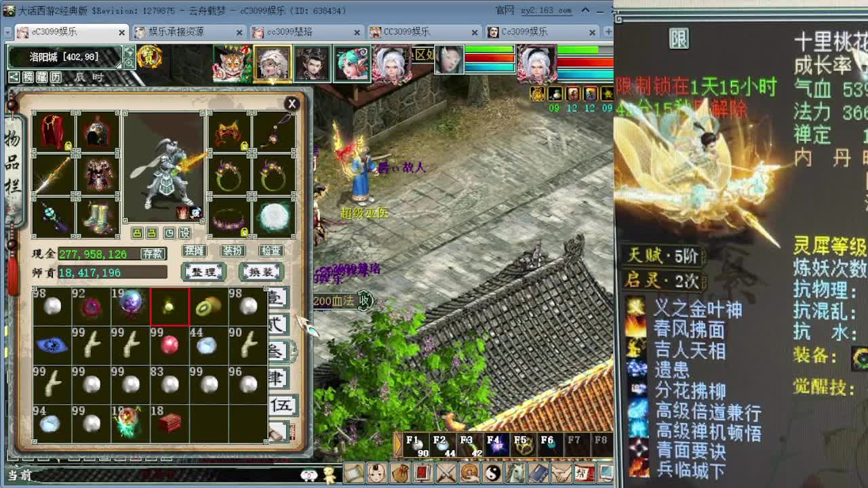
Task: Select the 春风拂面 skill in pet list
Action: (689, 329)
